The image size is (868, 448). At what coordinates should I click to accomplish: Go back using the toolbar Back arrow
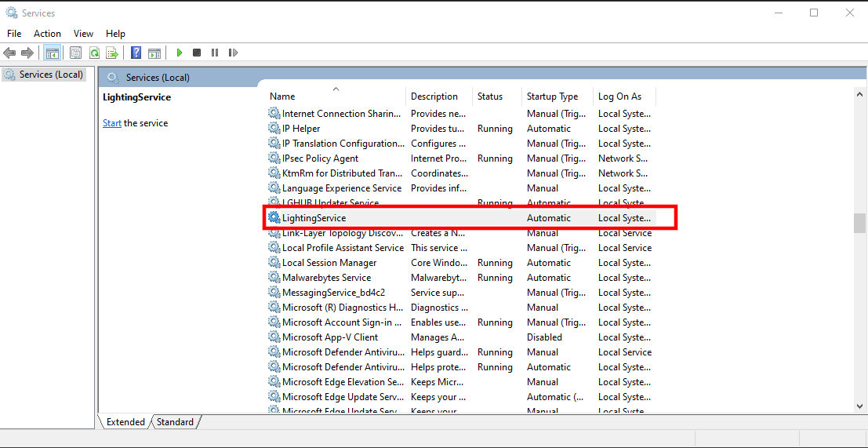click(9, 53)
